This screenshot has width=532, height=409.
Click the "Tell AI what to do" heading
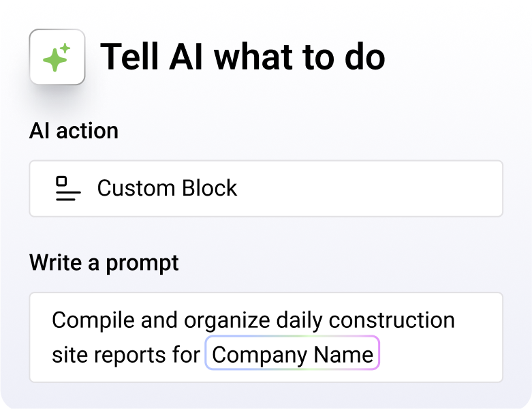(x=242, y=57)
